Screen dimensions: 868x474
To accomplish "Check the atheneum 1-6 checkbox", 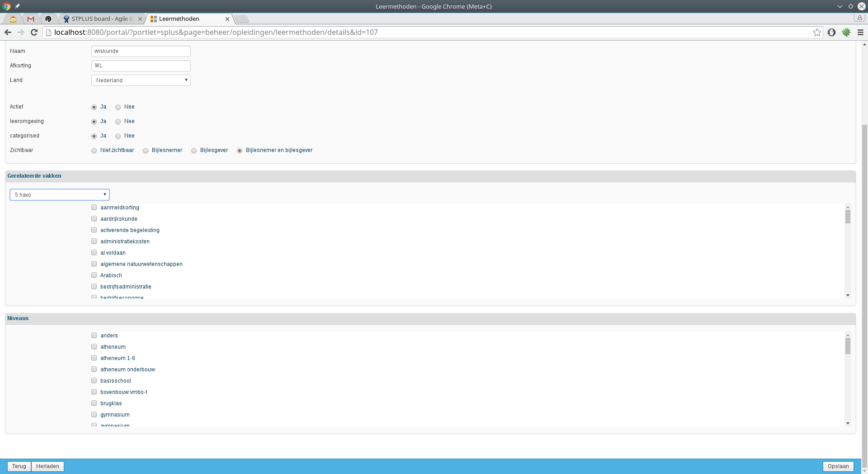I will click(x=94, y=358).
